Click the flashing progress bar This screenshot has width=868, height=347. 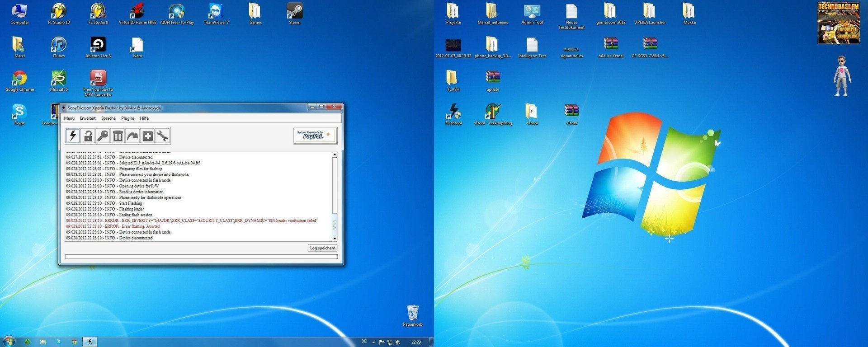click(x=201, y=257)
